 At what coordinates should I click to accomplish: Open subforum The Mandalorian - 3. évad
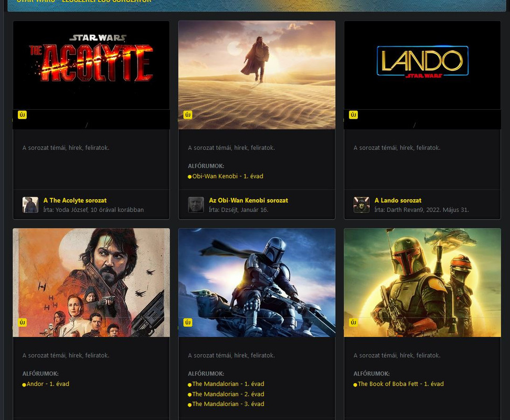coord(228,404)
